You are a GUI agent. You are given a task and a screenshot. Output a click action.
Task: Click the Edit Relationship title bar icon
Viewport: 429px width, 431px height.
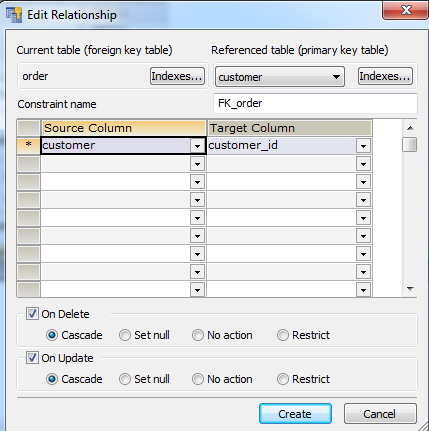pyautogui.click(x=14, y=15)
